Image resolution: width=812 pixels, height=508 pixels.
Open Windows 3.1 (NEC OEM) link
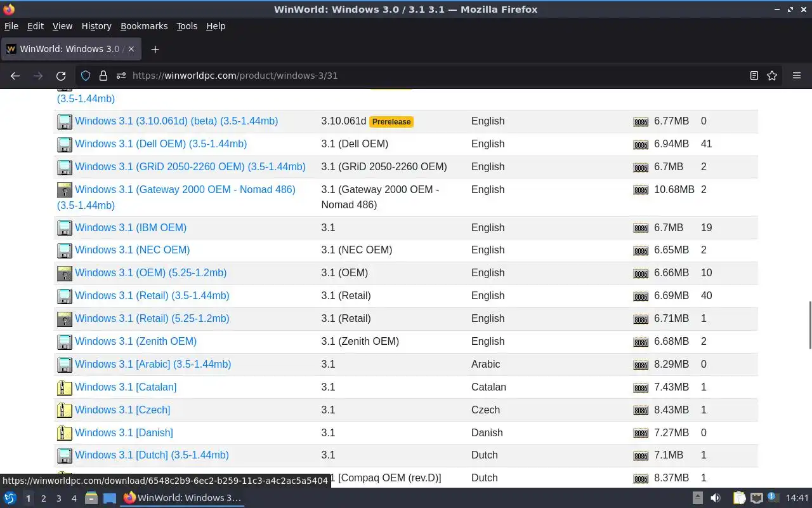pos(133,250)
